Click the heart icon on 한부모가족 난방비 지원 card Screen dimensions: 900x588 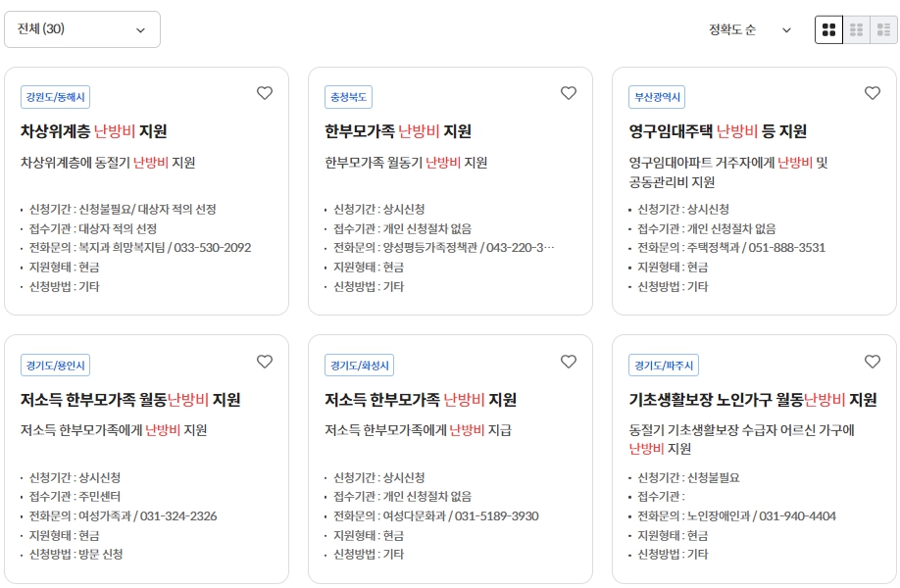tap(568, 93)
